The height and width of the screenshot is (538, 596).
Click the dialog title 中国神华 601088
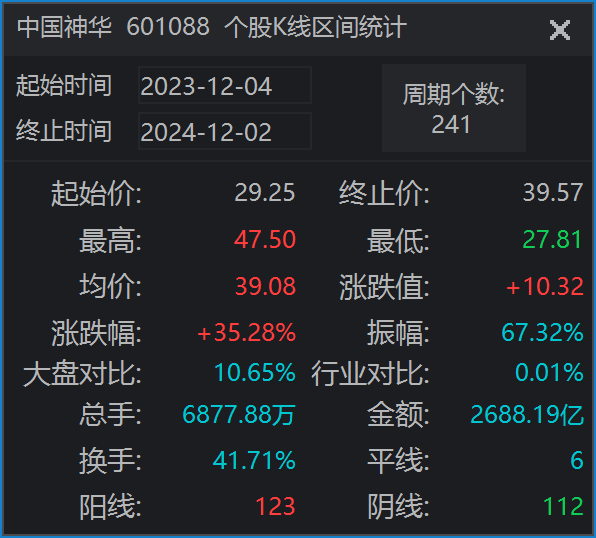click(113, 27)
